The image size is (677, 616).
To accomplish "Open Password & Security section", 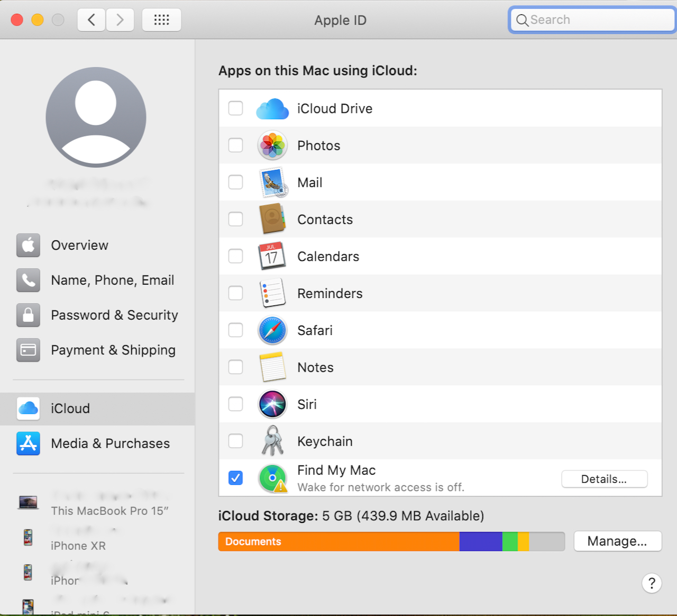I will click(x=97, y=315).
